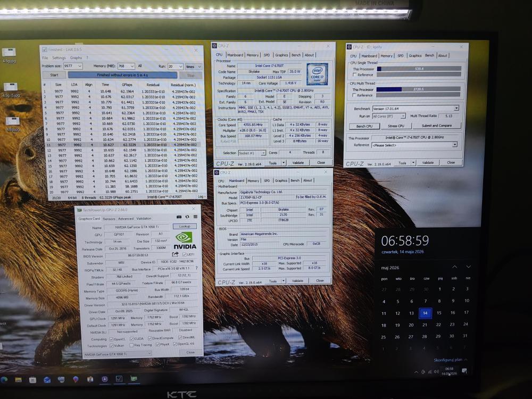This screenshot has height=399, width=532.
Task: Click the LinX taskbar icon
Action: (x=119, y=378)
